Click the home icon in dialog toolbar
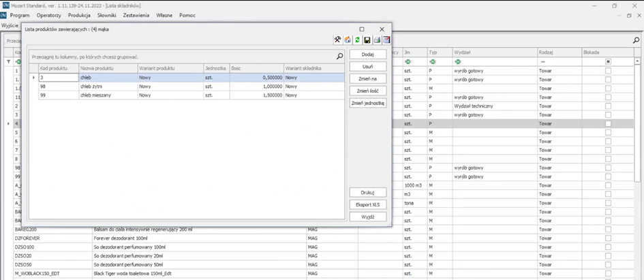 pos(347,40)
